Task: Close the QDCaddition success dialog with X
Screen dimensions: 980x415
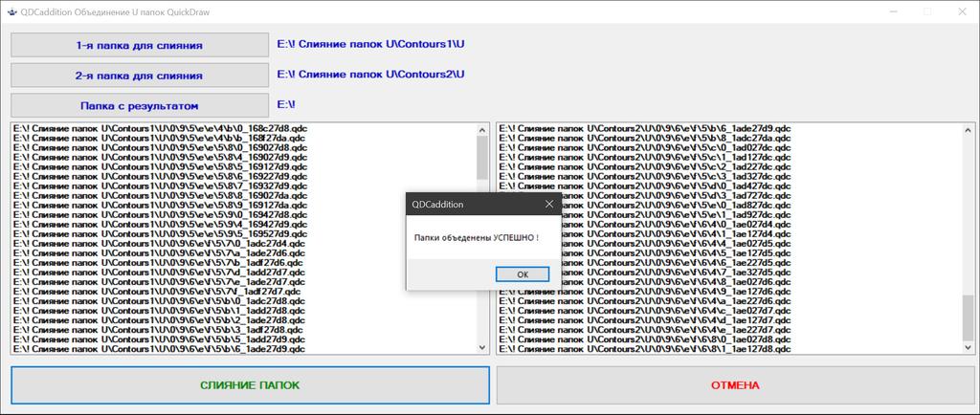Action: [549, 204]
